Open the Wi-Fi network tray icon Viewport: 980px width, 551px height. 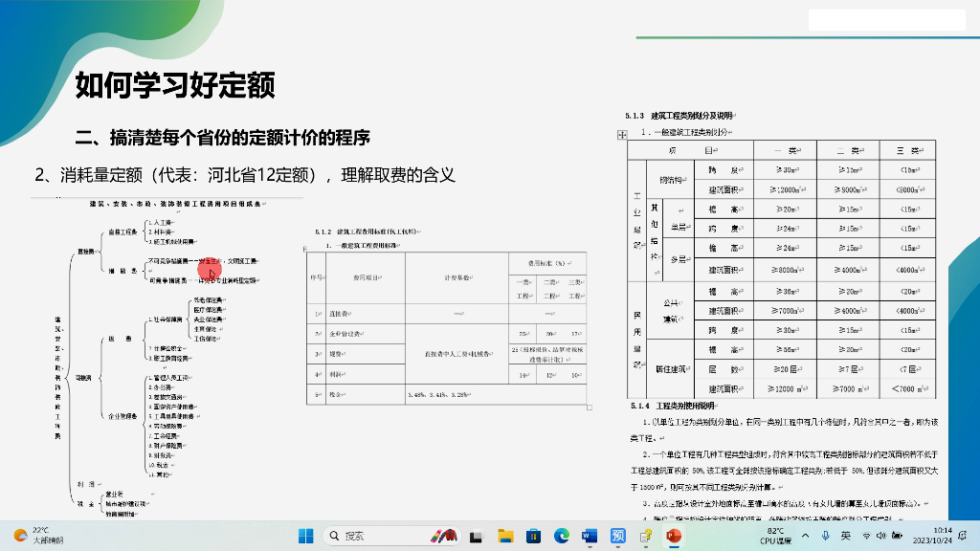[868, 536]
